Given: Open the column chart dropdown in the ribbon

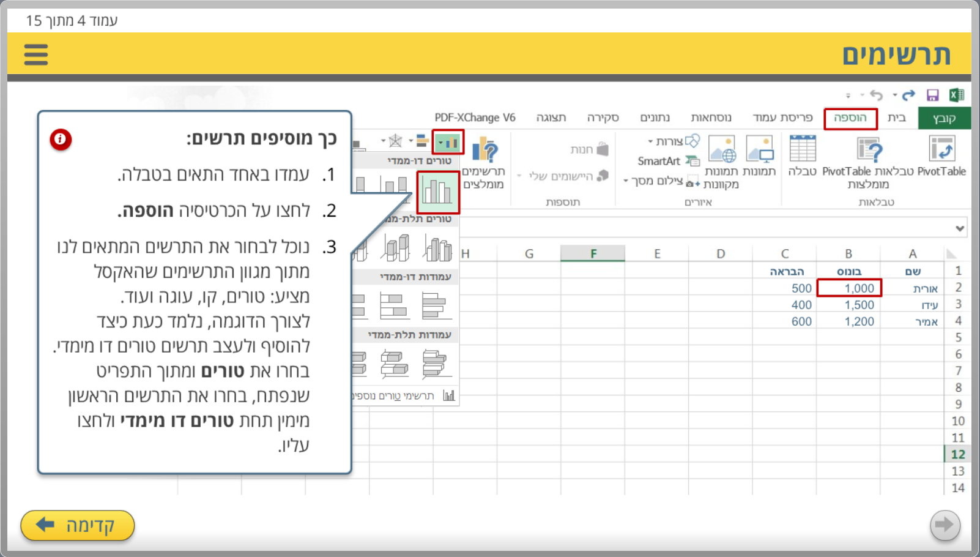Looking at the screenshot, I should (448, 142).
